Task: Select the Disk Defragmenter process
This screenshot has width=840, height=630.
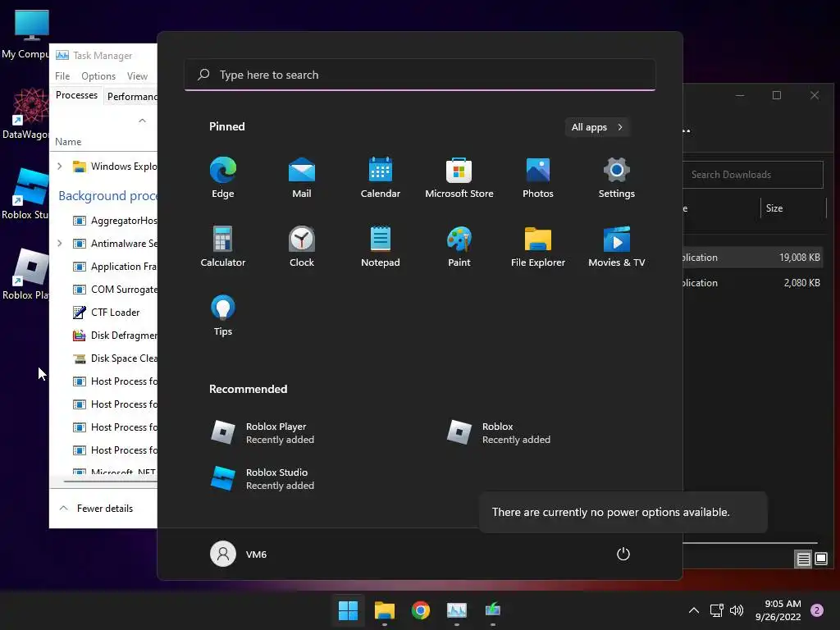Action: 104,336
